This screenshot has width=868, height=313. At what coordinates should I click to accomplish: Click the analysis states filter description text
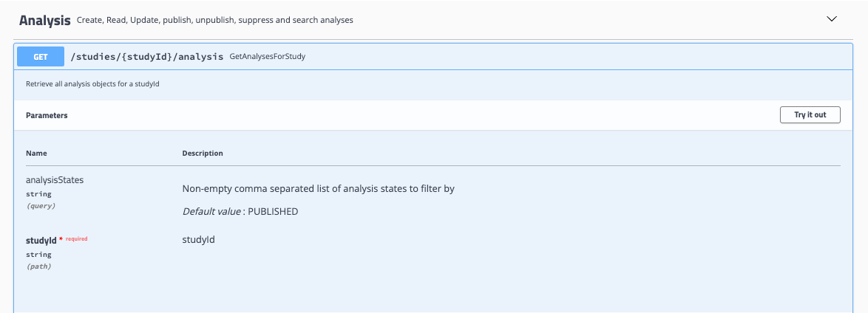tap(318, 189)
